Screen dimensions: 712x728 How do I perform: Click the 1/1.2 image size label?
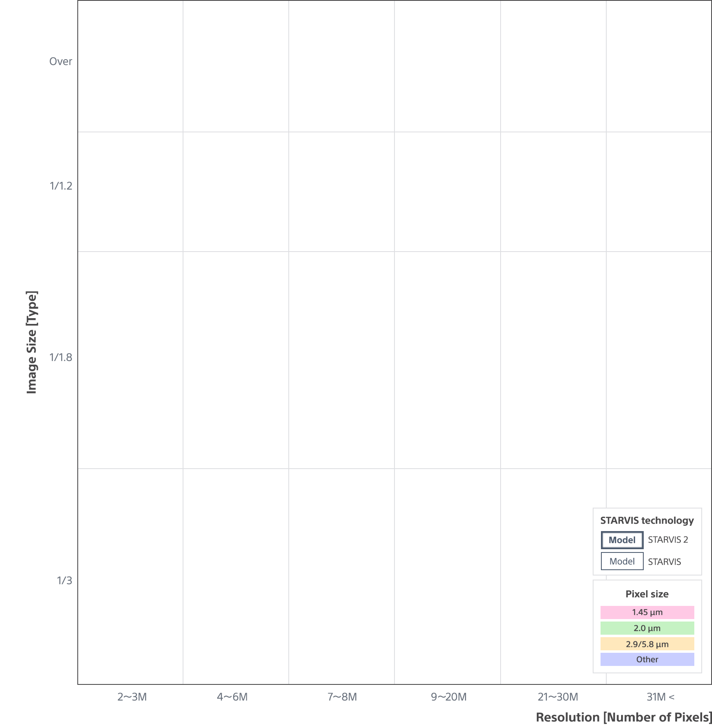(61, 186)
